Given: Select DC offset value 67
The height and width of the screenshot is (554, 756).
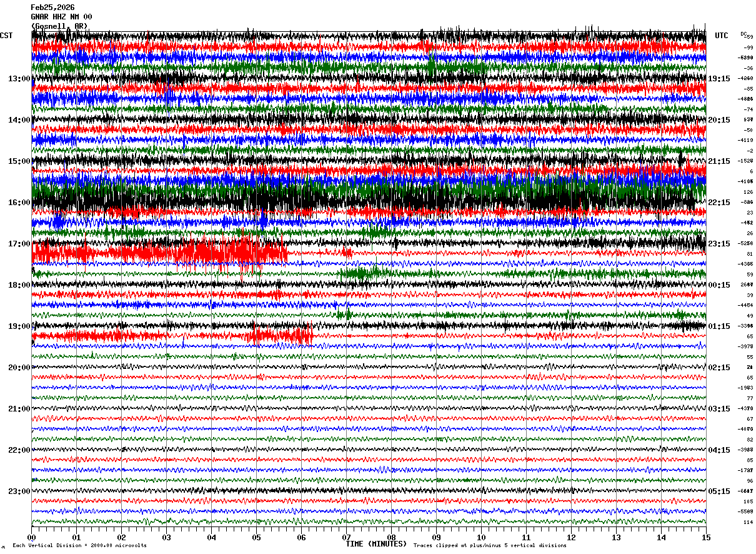Looking at the screenshot, I should tap(750, 419).
